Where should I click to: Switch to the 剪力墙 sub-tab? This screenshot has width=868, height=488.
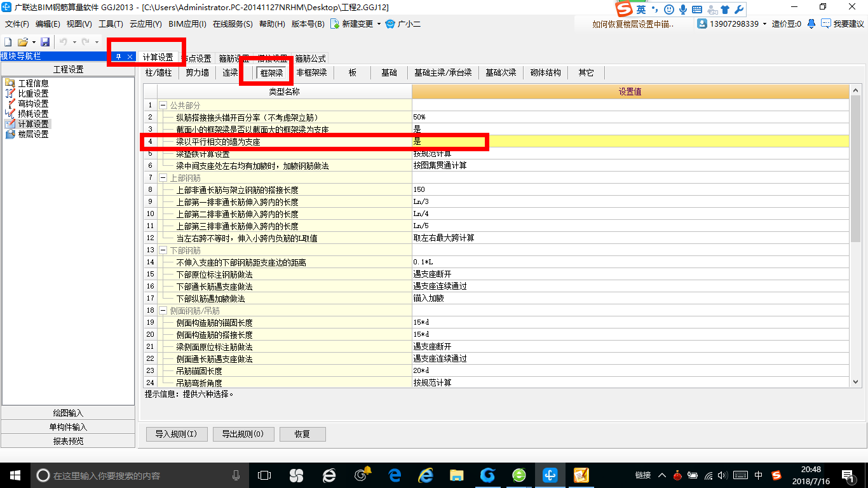pyautogui.click(x=197, y=73)
